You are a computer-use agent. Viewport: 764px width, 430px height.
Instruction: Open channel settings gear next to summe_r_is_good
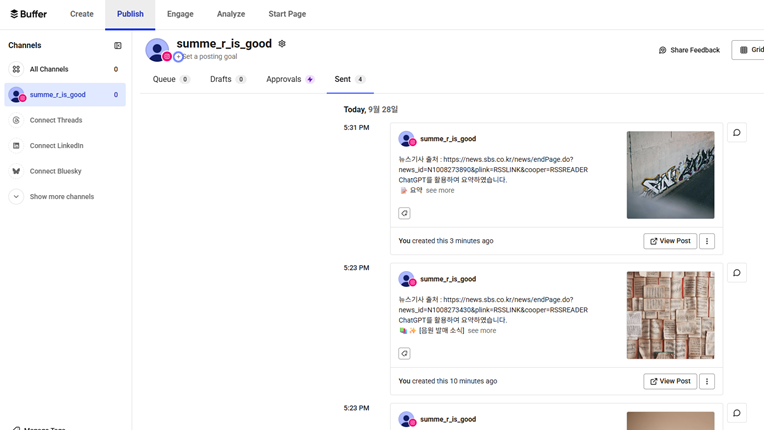282,44
